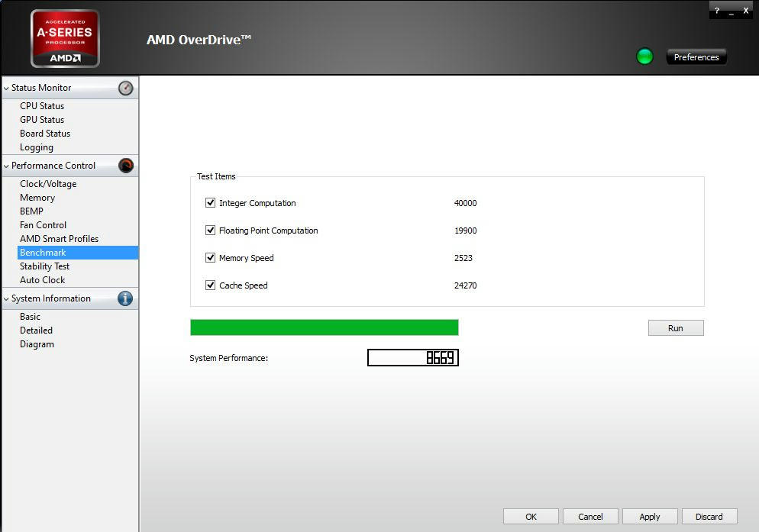Image resolution: width=759 pixels, height=532 pixels.
Task: Show Detailed system information
Action: 37,330
